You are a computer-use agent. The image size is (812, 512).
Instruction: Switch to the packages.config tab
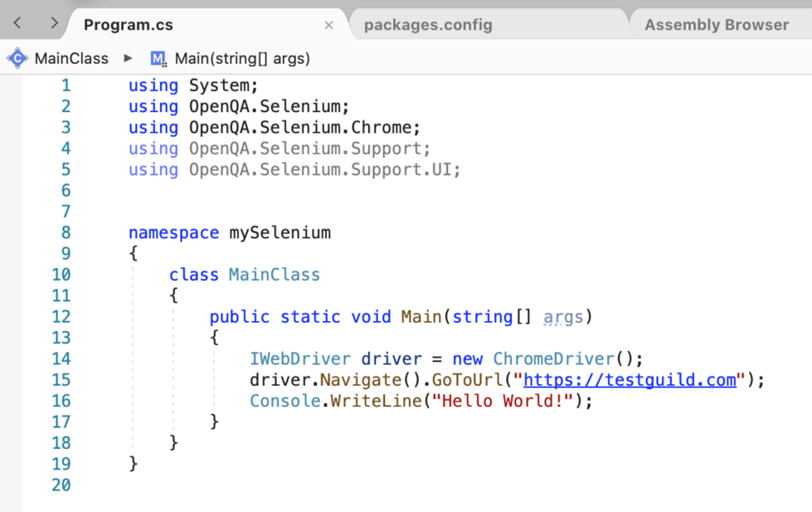[x=428, y=24]
